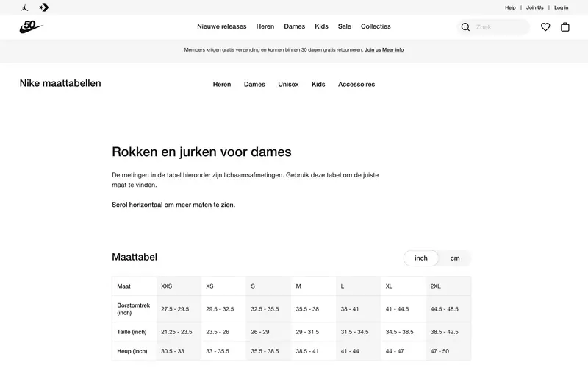588x368 pixels.
Task: Click the L size column header
Action: (x=359, y=286)
